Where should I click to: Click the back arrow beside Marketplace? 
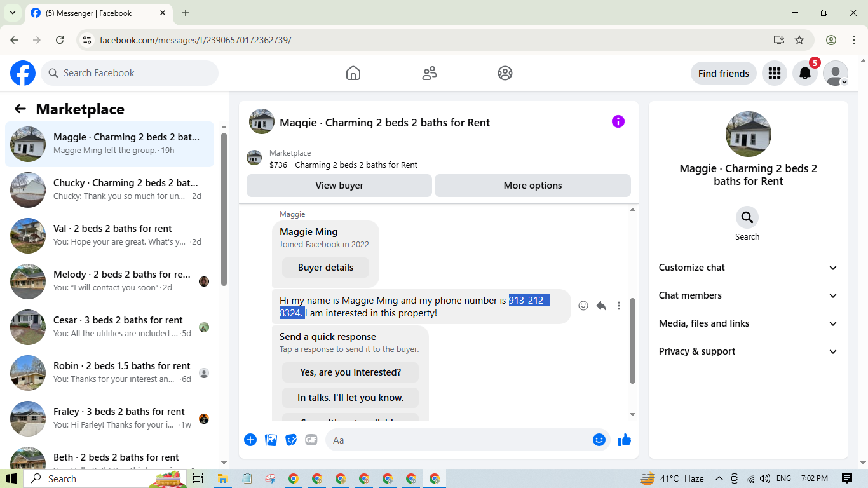20,109
